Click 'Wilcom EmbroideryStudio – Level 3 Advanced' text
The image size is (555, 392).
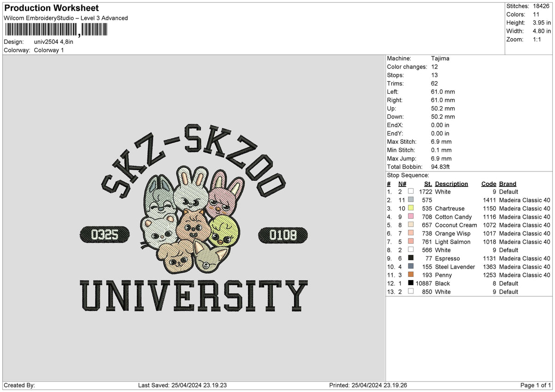pos(66,18)
